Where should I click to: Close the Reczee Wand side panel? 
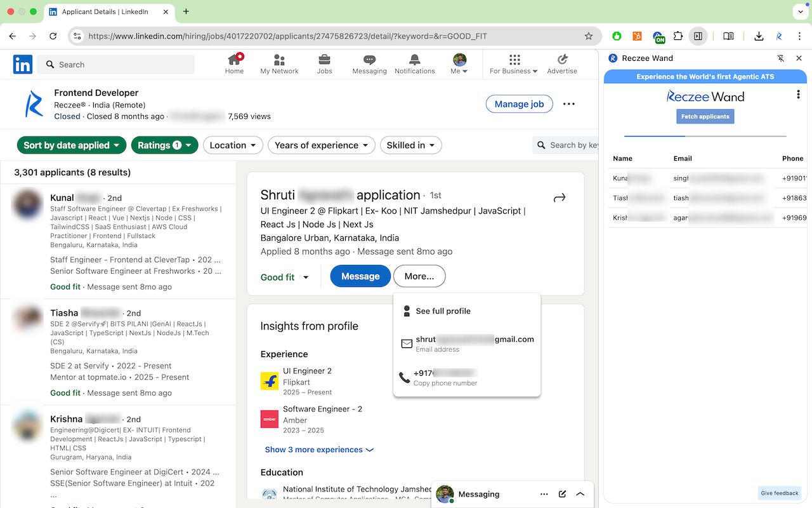click(799, 58)
